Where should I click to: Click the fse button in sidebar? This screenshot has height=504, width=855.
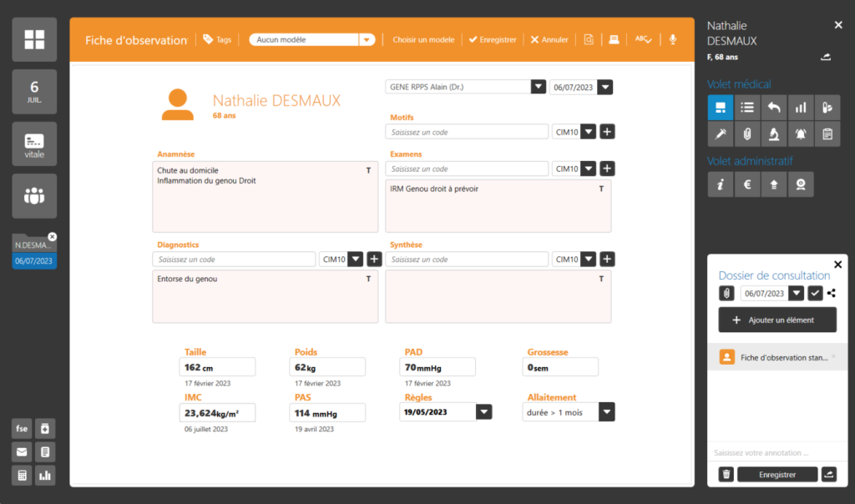pyautogui.click(x=22, y=428)
